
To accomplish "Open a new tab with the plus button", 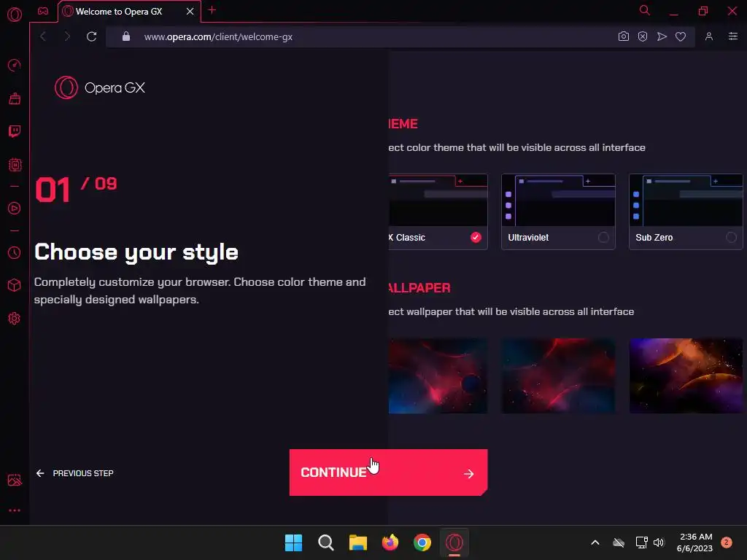I will click(x=212, y=10).
